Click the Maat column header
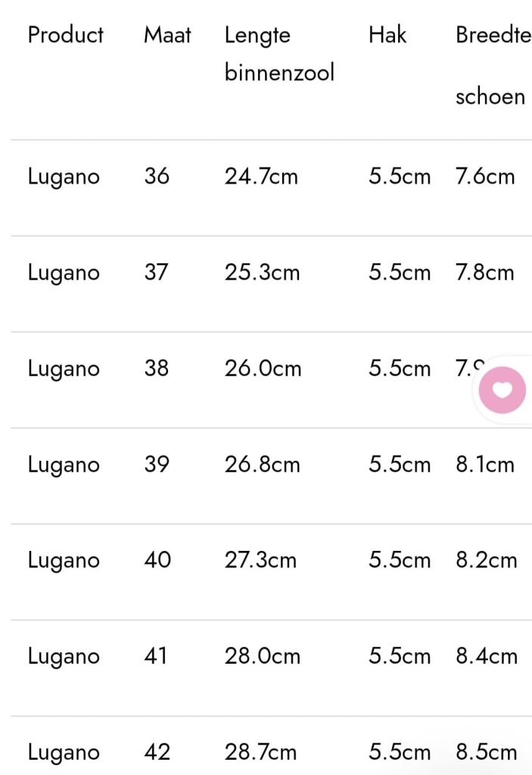This screenshot has width=532, height=775. (167, 35)
